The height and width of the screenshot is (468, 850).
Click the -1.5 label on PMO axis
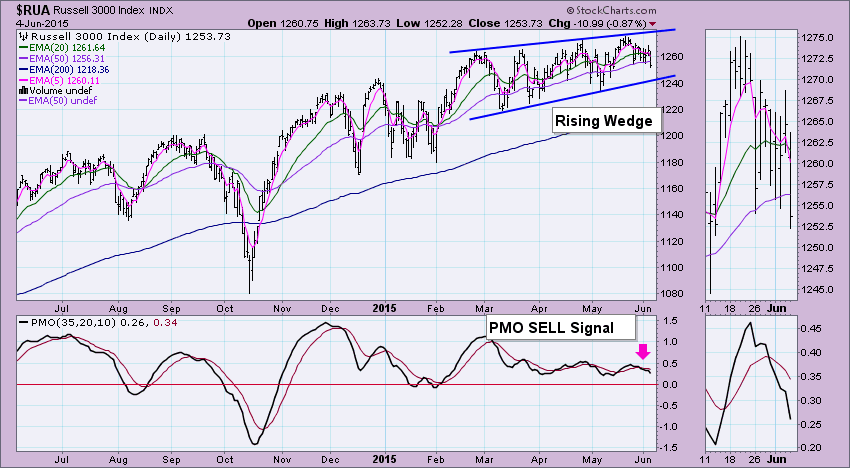(668, 448)
